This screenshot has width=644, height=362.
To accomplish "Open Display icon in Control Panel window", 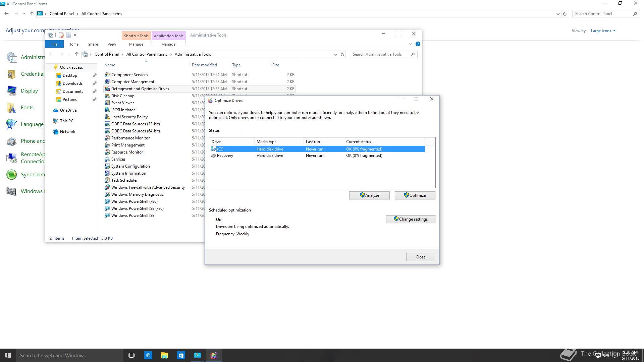I will point(12,91).
